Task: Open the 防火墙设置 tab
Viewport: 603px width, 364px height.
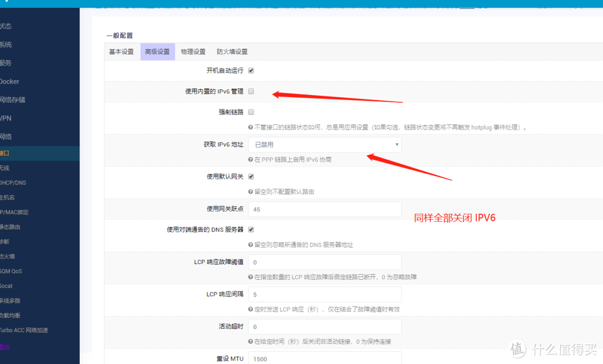Action: coord(232,51)
